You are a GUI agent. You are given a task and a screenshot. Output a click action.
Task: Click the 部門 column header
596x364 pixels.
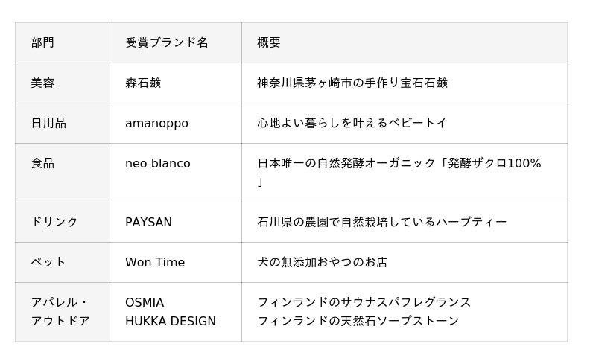point(42,42)
